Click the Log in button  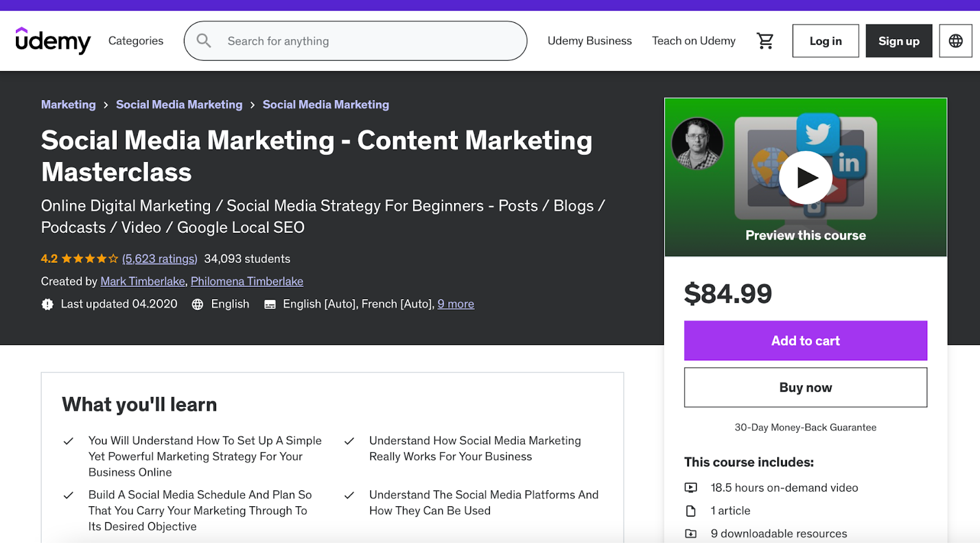click(x=825, y=41)
